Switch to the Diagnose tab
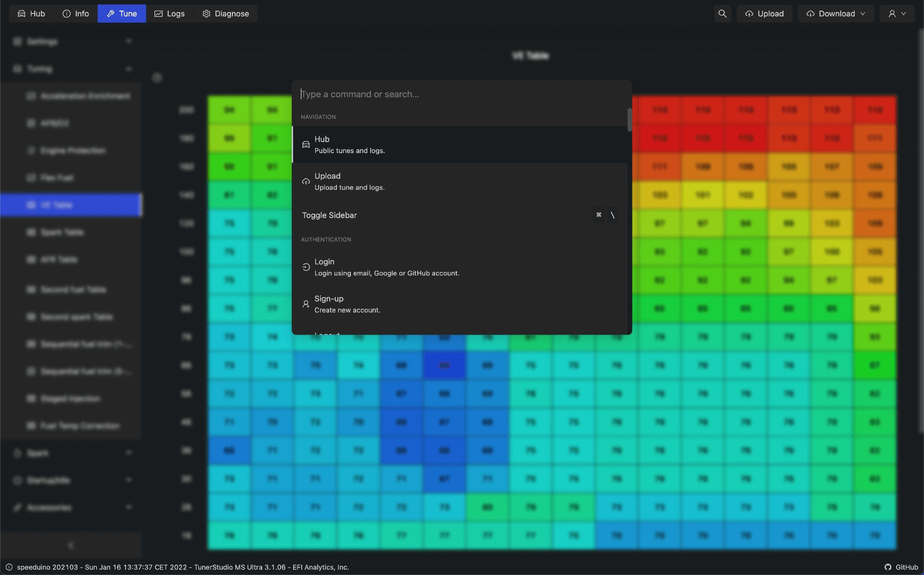This screenshot has width=924, height=575. pyautogui.click(x=225, y=13)
